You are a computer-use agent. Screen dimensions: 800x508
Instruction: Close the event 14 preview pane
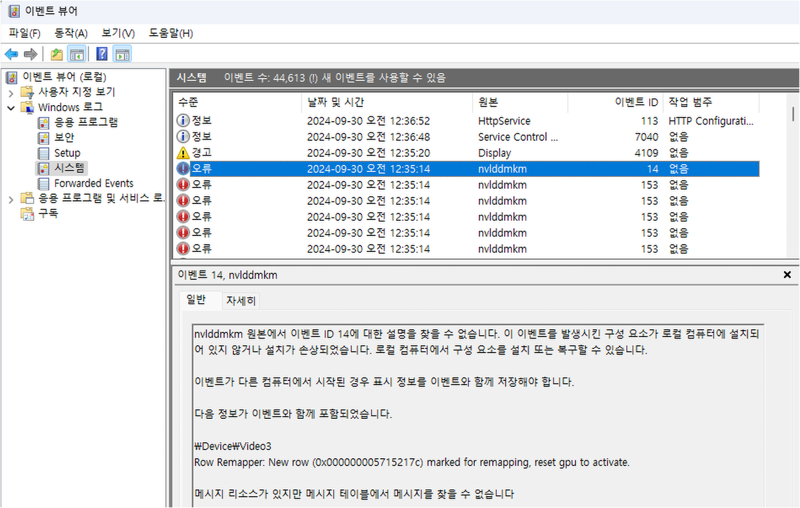[x=787, y=275]
